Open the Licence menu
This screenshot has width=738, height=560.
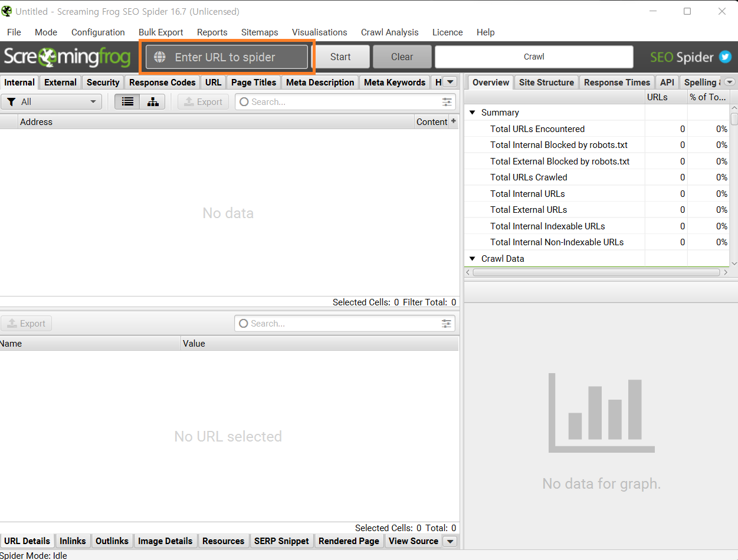coord(448,32)
